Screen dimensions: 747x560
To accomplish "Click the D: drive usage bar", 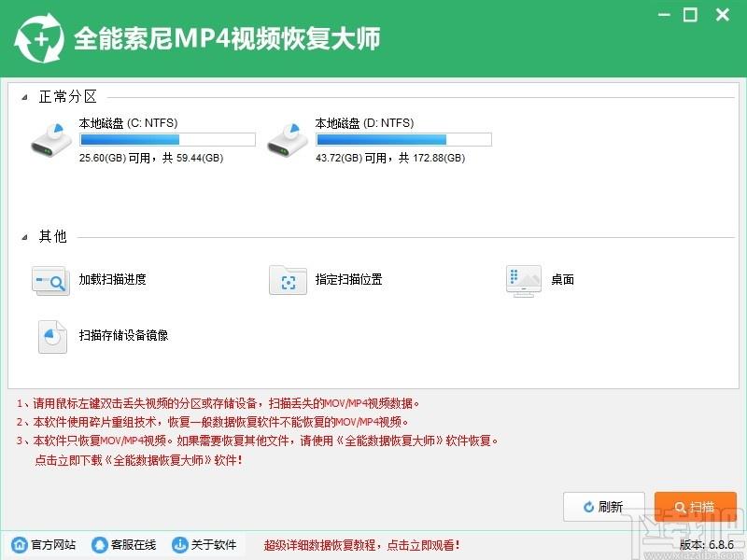I will click(x=403, y=140).
